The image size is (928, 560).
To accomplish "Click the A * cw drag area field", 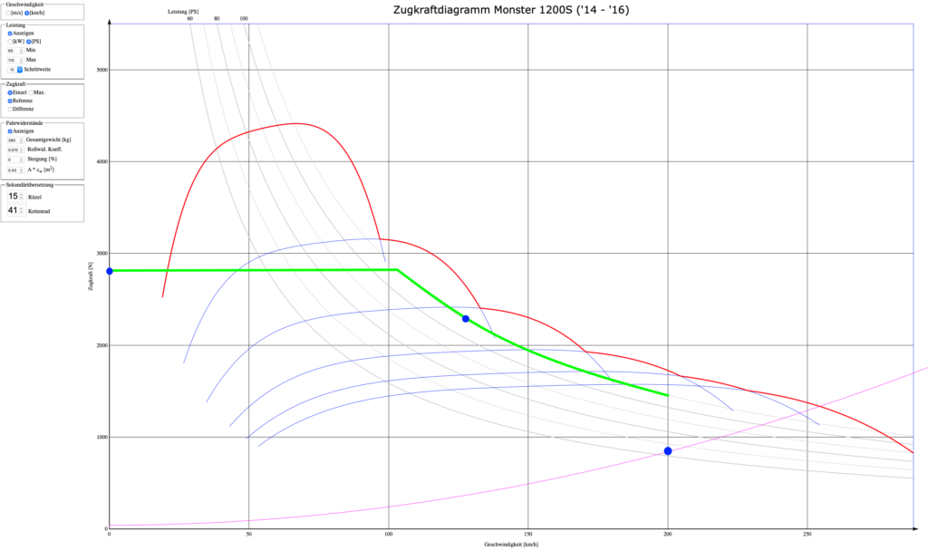I will pos(15,169).
